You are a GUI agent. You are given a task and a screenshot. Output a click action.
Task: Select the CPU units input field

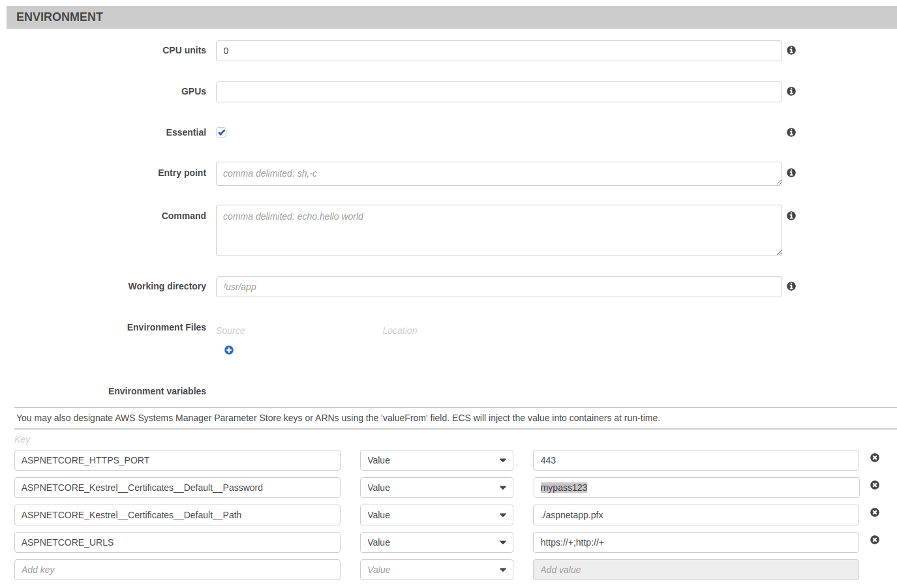499,50
